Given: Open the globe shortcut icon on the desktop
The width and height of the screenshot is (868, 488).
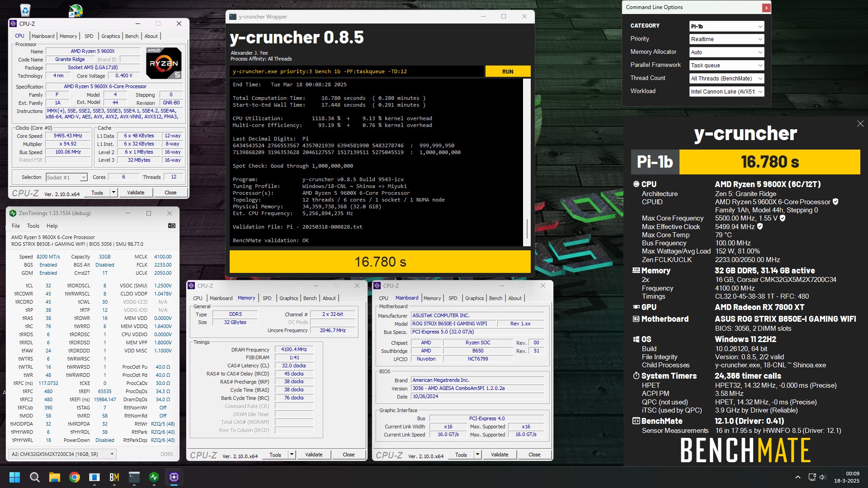Looking at the screenshot, I should click(75, 10).
